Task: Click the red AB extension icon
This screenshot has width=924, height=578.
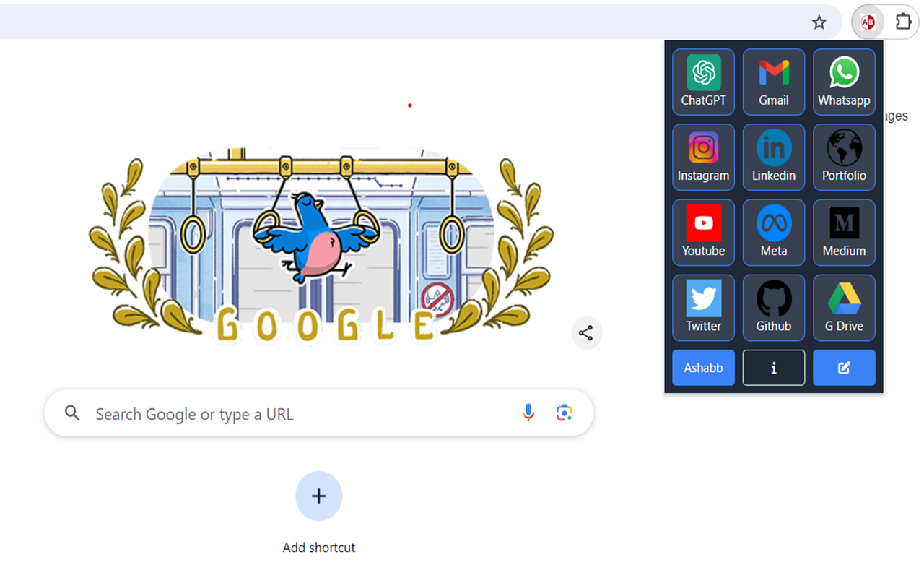Action: point(868,22)
